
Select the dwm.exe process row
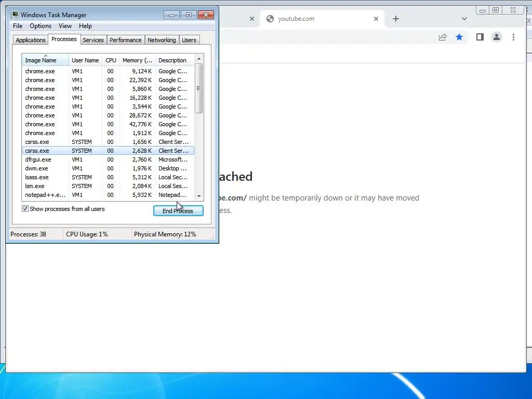pos(108,168)
